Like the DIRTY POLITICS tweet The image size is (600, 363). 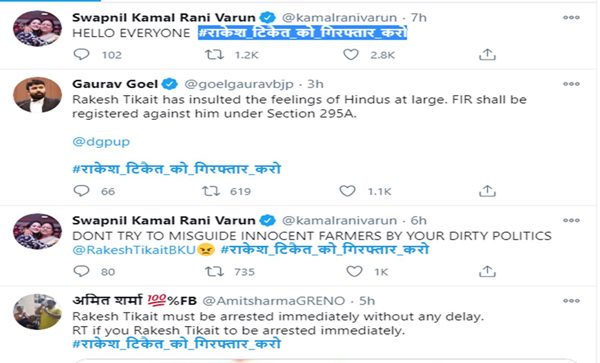click(x=354, y=271)
